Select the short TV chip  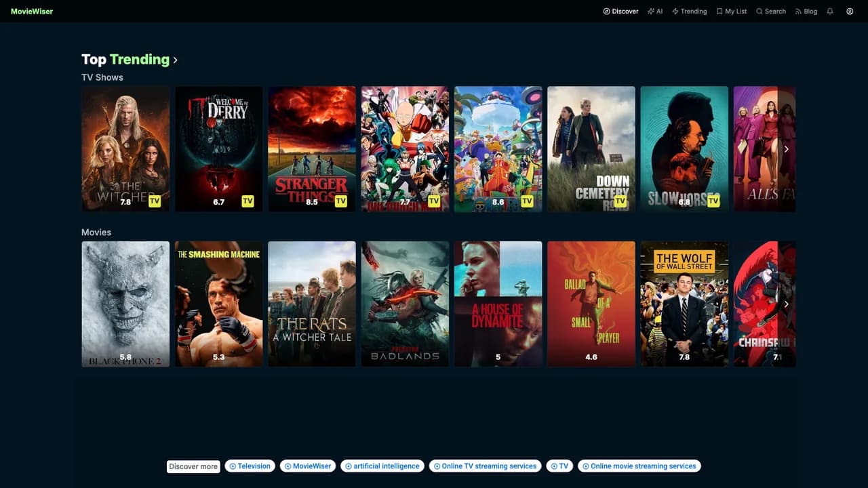(x=559, y=466)
